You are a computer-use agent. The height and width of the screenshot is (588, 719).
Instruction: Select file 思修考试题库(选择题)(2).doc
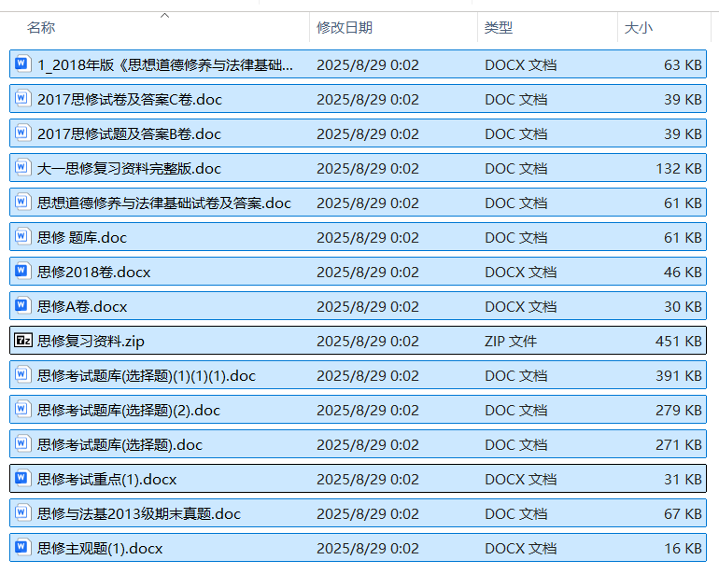(x=129, y=410)
